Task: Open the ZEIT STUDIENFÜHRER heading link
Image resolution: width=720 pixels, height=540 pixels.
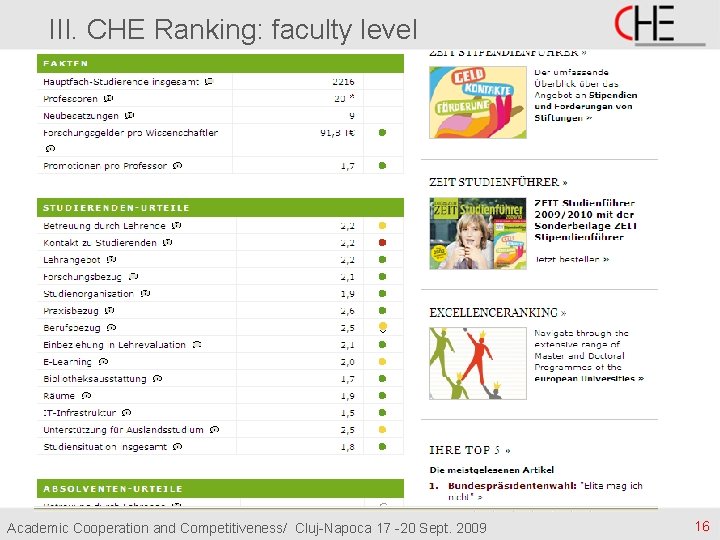Action: (498, 182)
